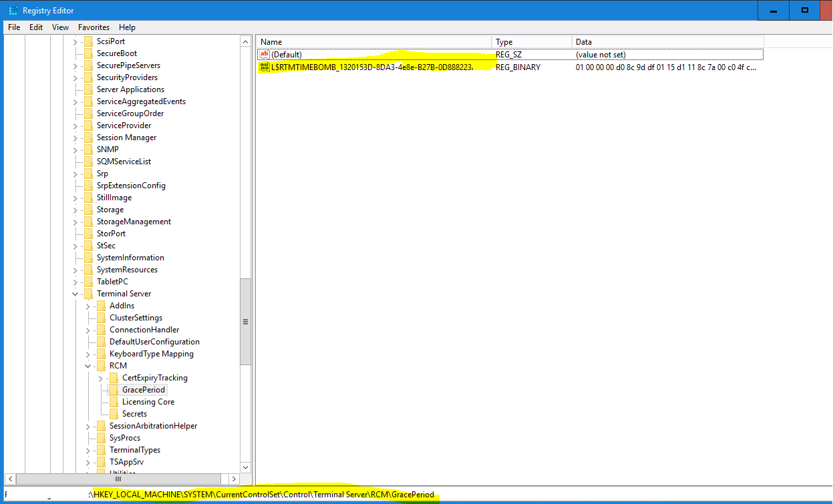Open the Help menu

click(128, 27)
